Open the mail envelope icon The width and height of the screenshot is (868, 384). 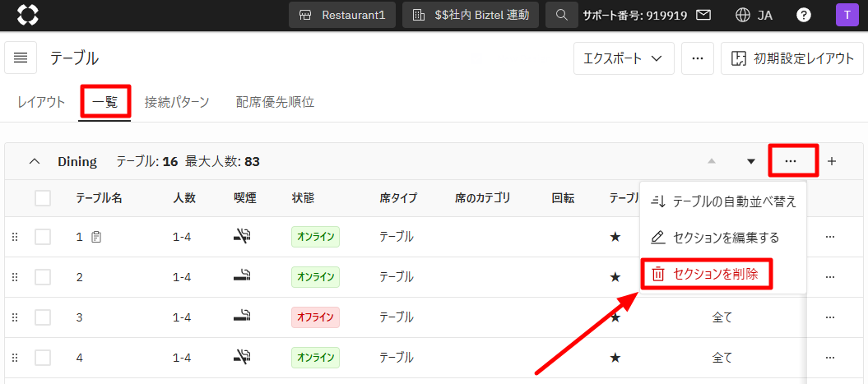tap(703, 15)
